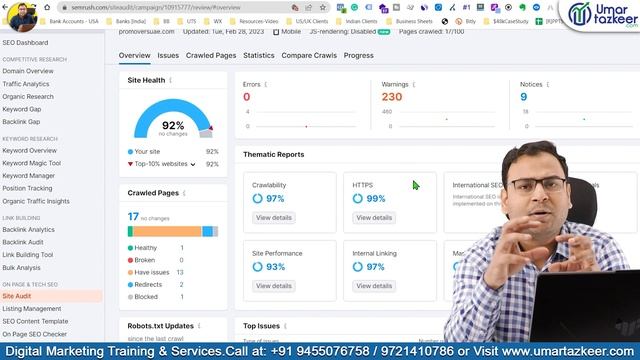Open Backlink Audit in sidebar
This screenshot has width=640, height=360.
[23, 242]
